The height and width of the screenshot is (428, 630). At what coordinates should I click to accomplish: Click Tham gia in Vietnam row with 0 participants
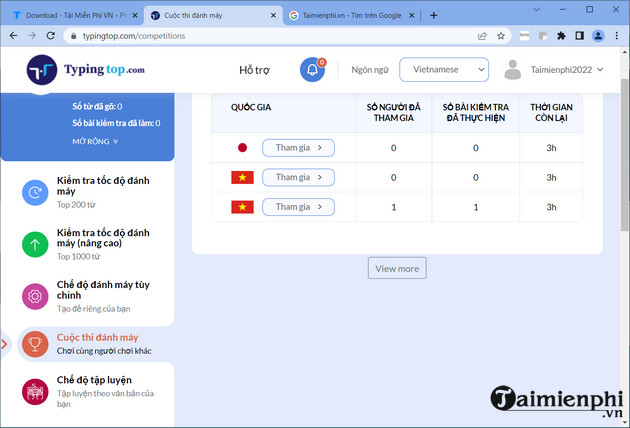[298, 177]
